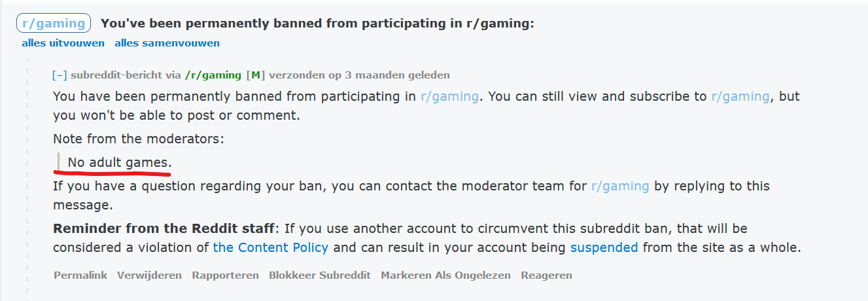Image resolution: width=868 pixels, height=301 pixels.
Task: Click the boxed r/gaming subreddit tag
Action: (54, 24)
